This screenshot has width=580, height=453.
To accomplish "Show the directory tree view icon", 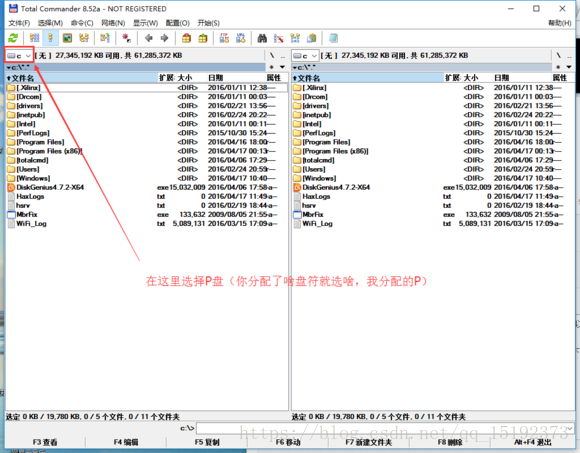I will (x=84, y=38).
